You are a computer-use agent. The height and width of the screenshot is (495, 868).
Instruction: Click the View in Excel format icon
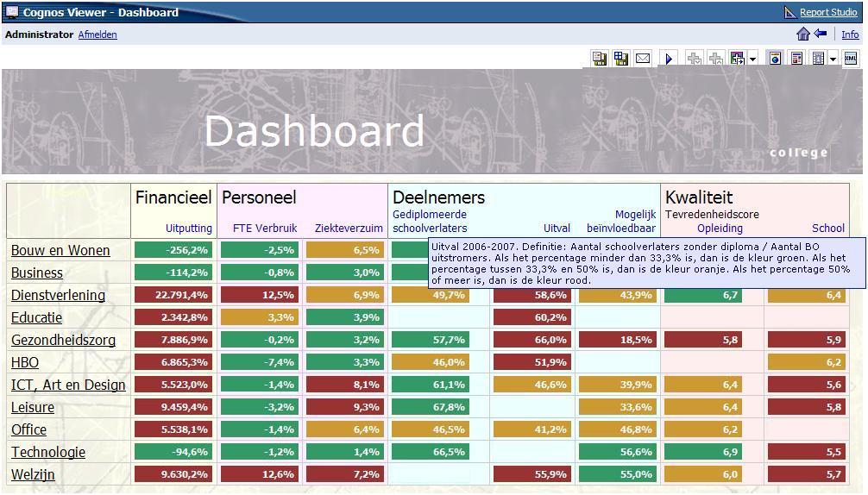[x=818, y=58]
